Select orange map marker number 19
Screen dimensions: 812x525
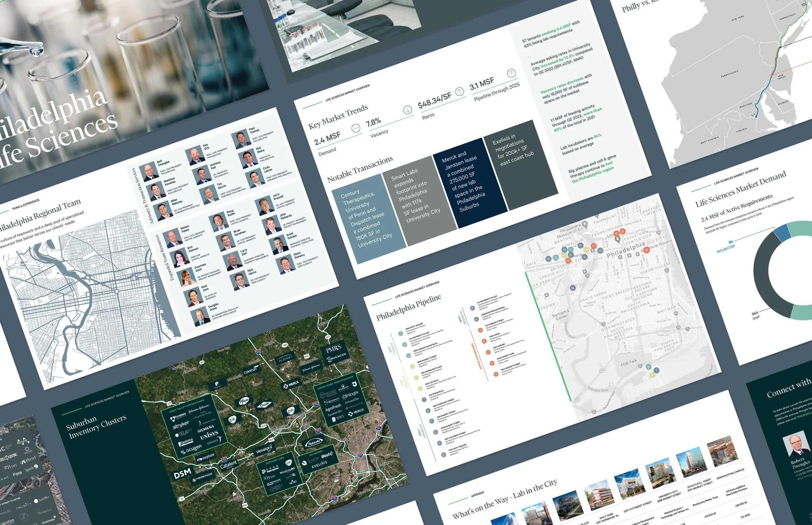click(568, 261)
